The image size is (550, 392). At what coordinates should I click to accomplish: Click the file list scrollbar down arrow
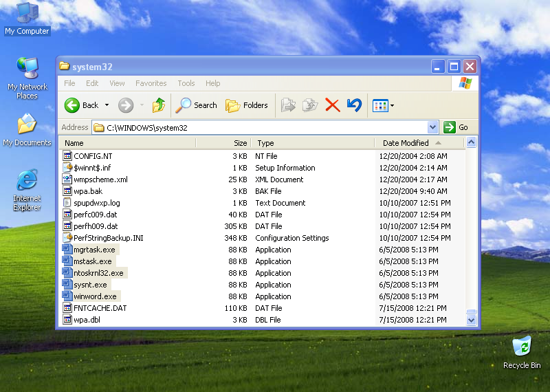(471, 320)
